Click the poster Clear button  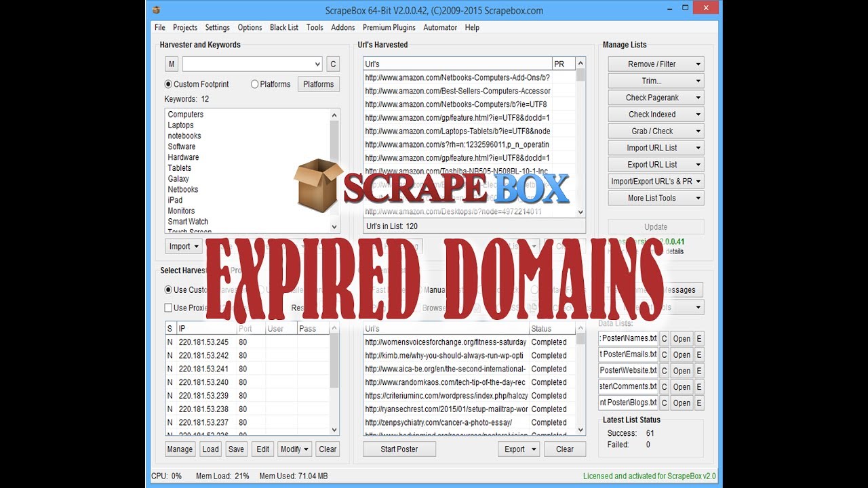[565, 449]
